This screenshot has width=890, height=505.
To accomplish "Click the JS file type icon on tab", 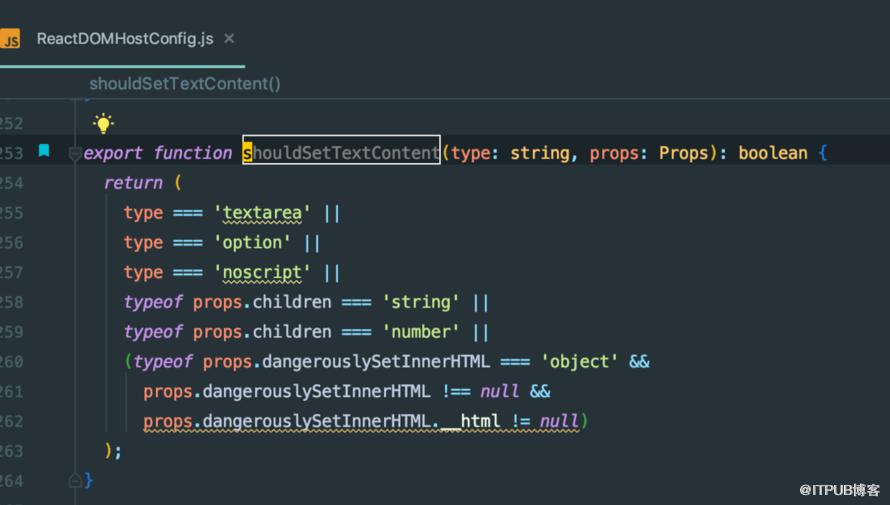I will pyautogui.click(x=10, y=39).
